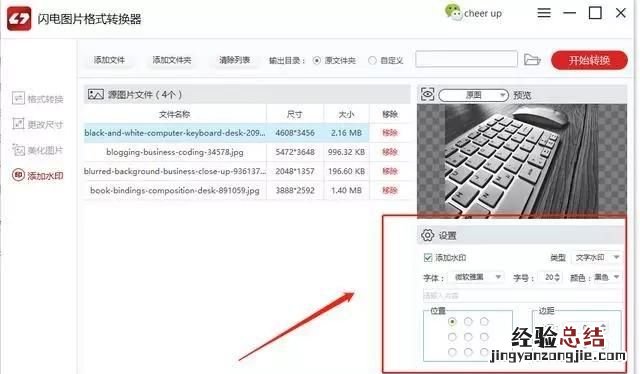
Task: Click the output directory path field
Action: [467, 59]
